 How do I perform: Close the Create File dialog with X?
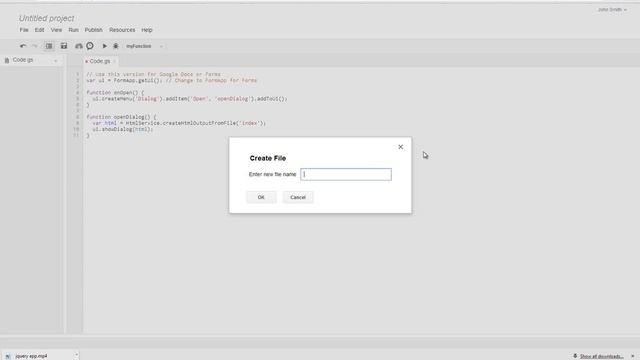click(x=400, y=147)
